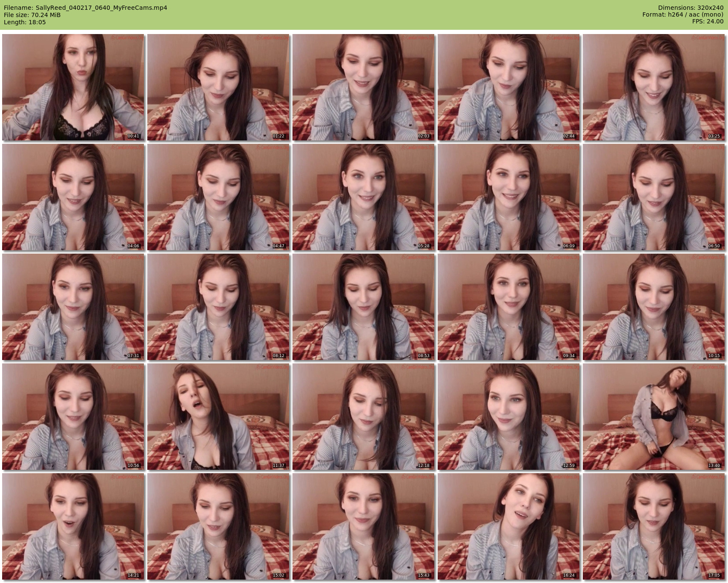Select the frame timestamped 15:02

point(218,526)
